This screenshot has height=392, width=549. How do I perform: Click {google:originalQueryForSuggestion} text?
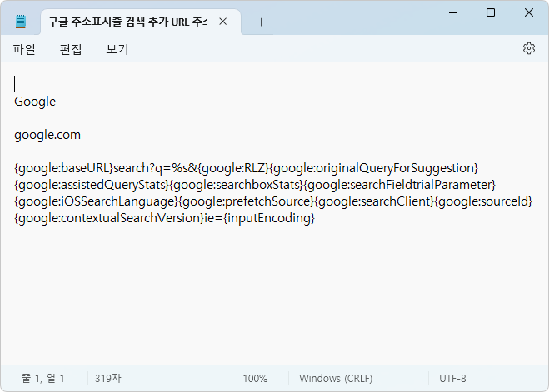(x=373, y=168)
